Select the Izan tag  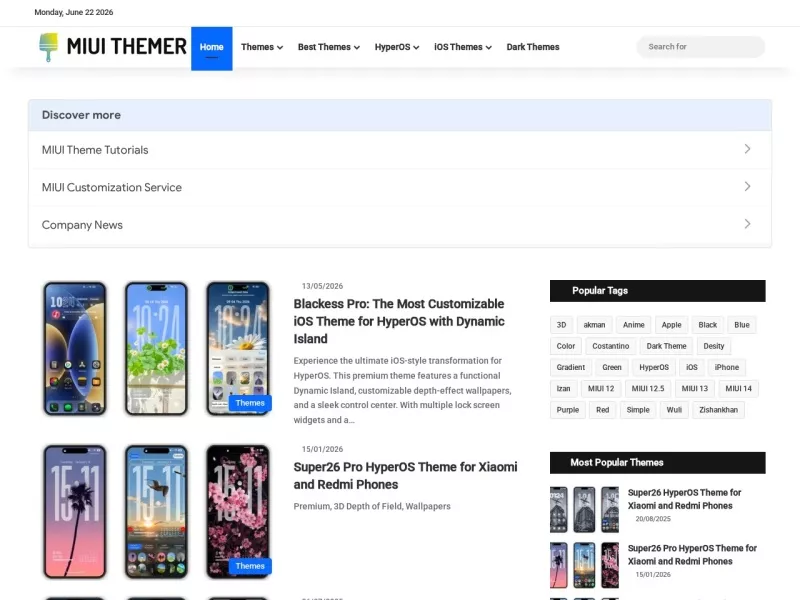coord(563,389)
